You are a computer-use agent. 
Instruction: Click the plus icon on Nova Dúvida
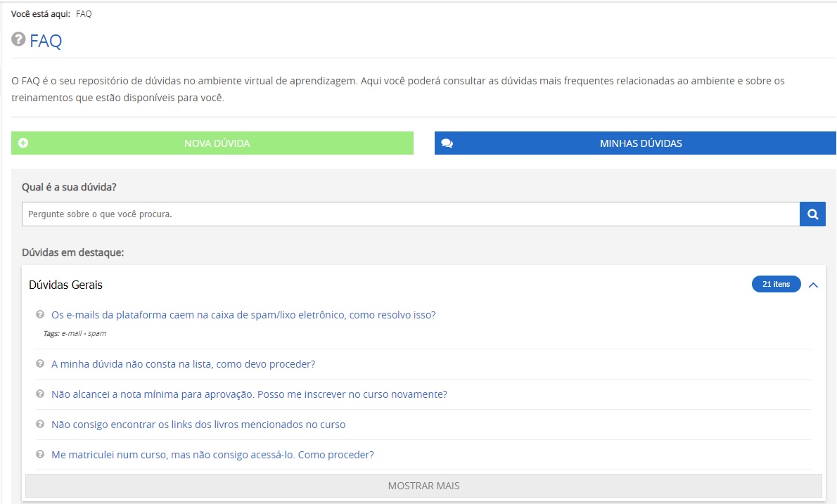click(23, 143)
